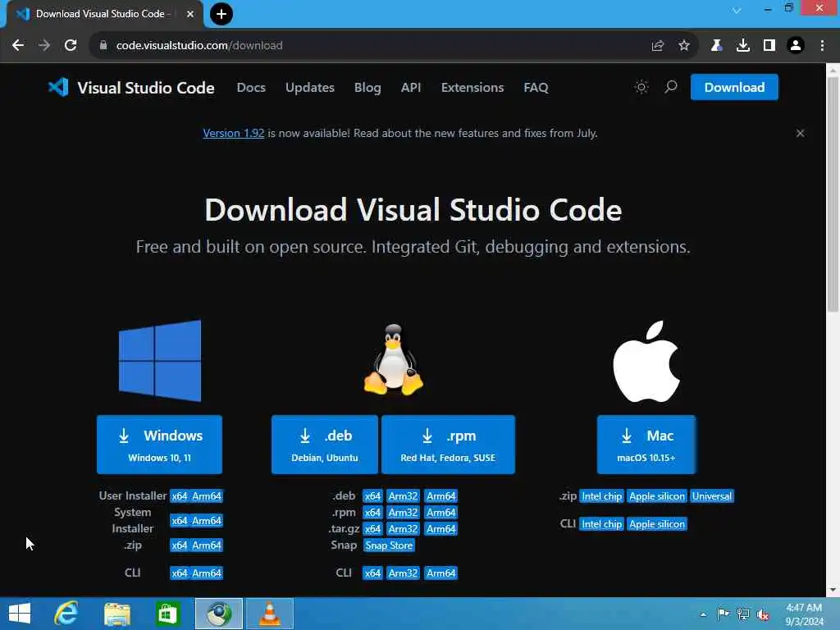Click the Action Center flag tray icon
840x630 pixels.
click(724, 614)
